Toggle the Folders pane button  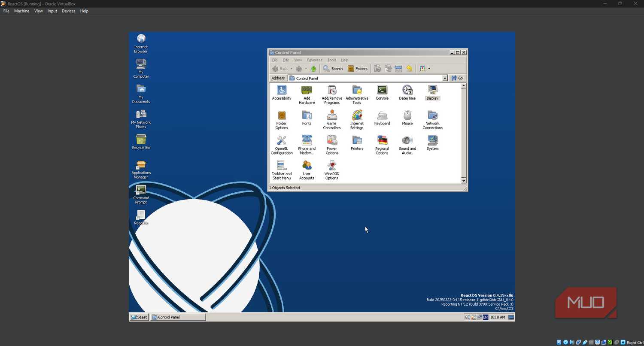coord(358,69)
